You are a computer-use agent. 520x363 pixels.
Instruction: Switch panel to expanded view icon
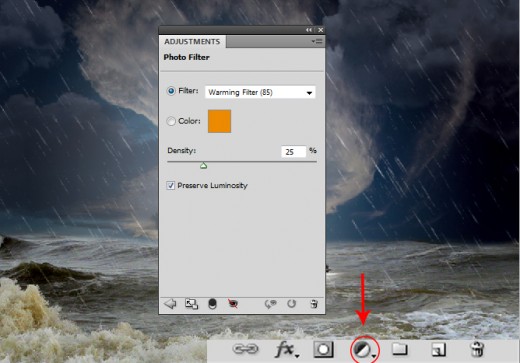191,304
